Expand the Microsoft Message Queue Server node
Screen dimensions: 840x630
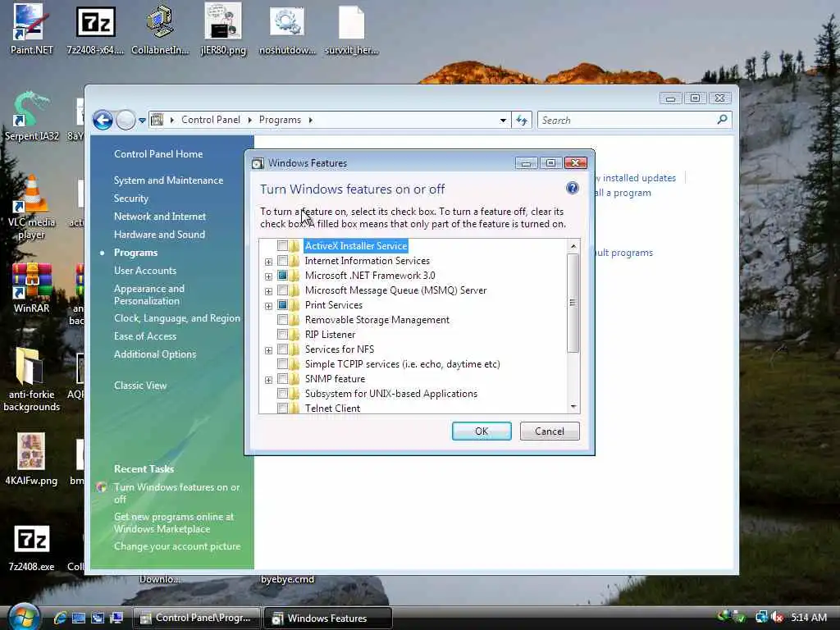tap(268, 291)
